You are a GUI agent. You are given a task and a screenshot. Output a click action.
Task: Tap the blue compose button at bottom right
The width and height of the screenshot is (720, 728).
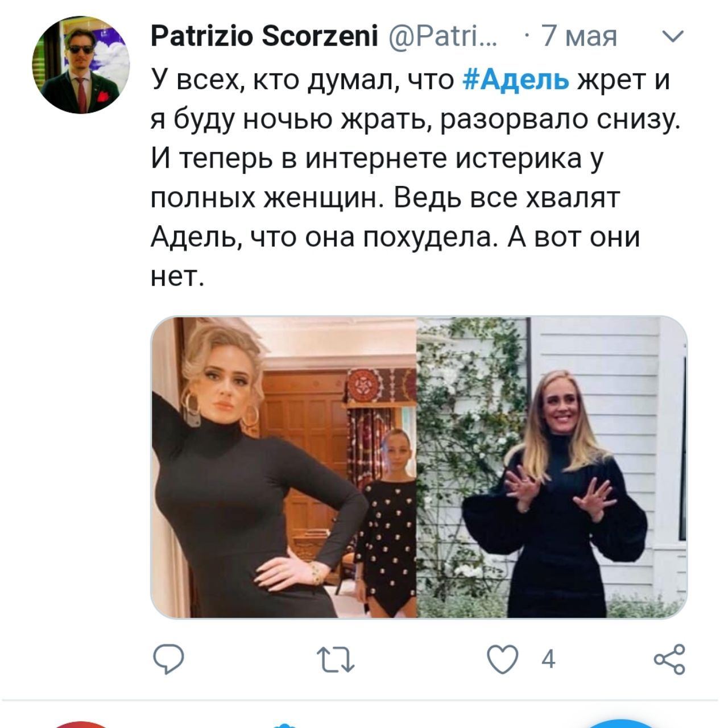click(x=620, y=723)
